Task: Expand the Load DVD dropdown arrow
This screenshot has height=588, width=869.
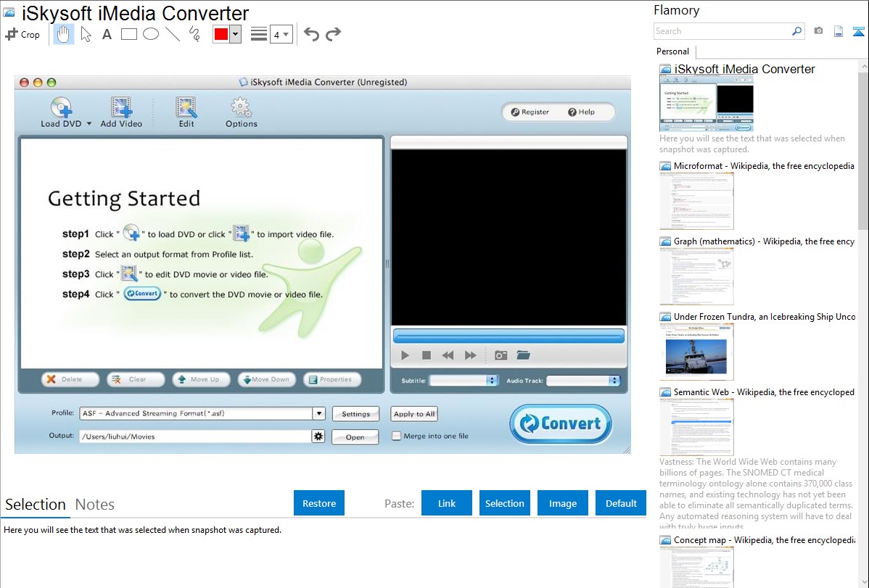Action: tap(88, 123)
